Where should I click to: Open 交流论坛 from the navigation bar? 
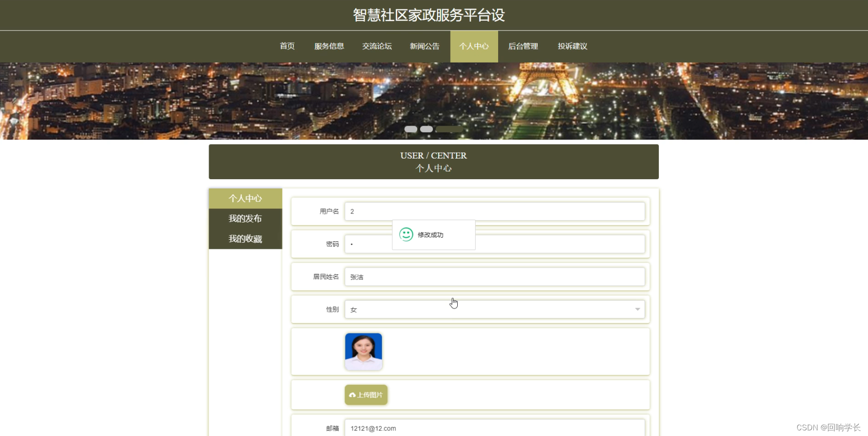point(376,46)
